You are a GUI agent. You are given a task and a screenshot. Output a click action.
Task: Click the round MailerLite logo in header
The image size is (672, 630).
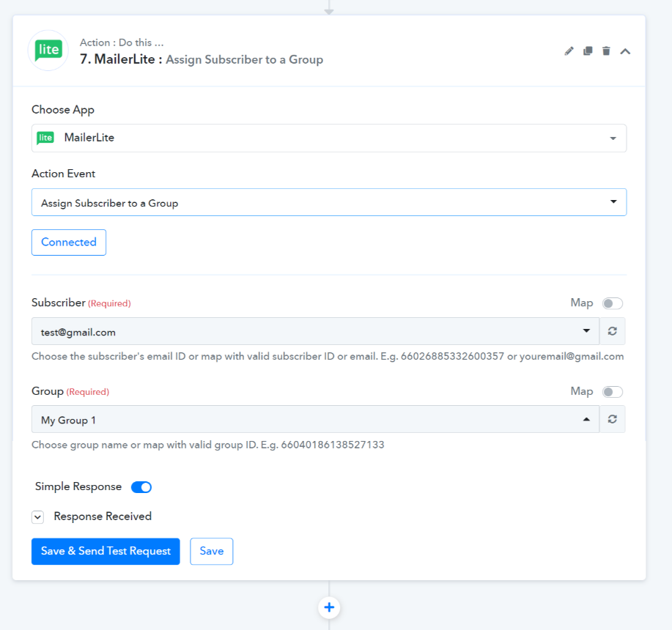[48, 51]
